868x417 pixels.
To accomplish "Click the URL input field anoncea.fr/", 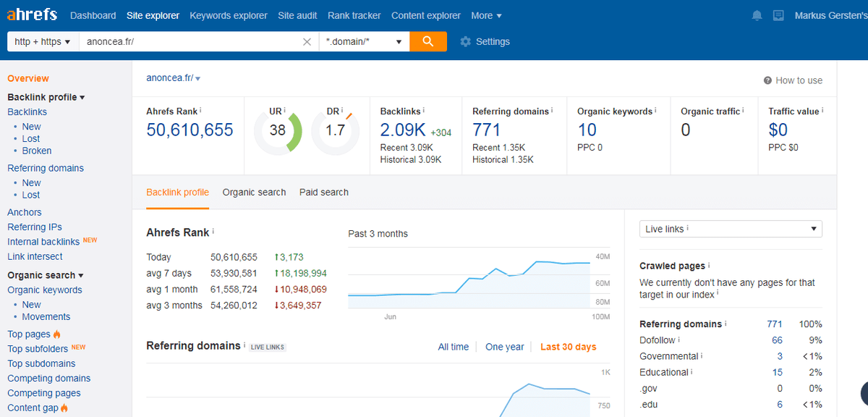I will [x=190, y=41].
